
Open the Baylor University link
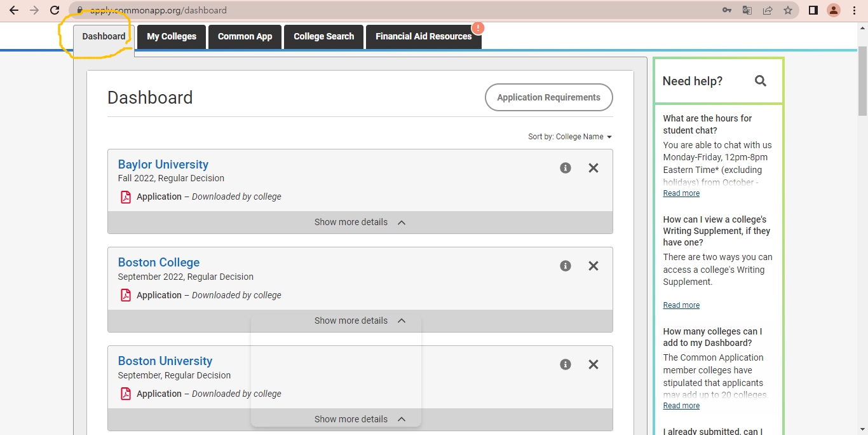click(x=163, y=164)
